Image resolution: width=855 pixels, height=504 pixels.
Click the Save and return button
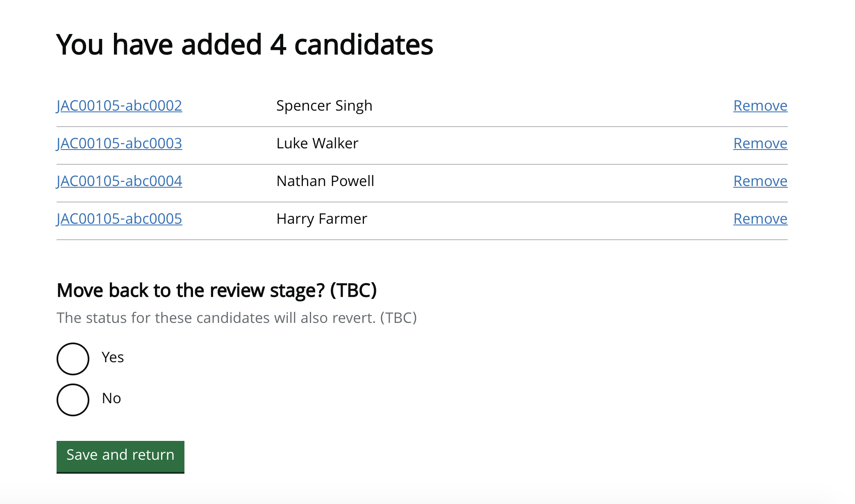(x=121, y=457)
